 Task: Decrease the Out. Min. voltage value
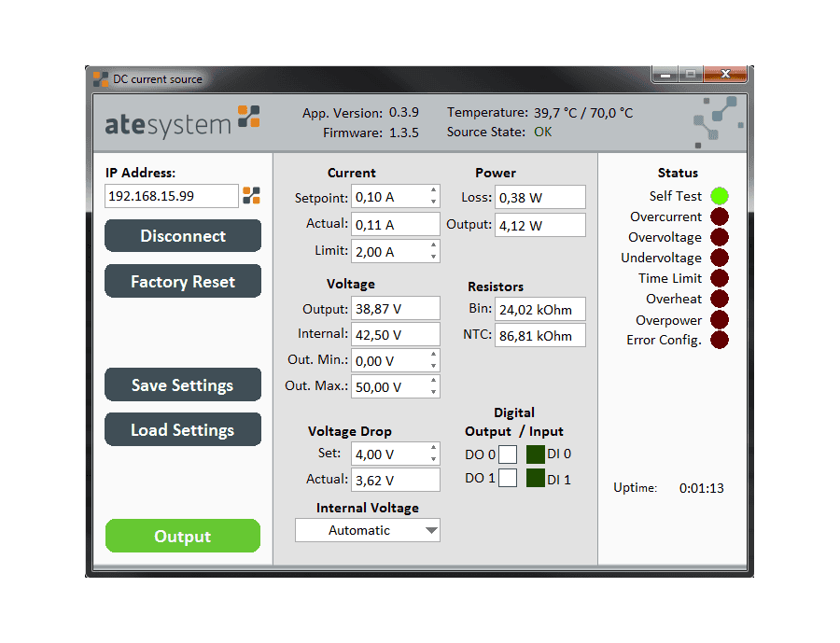[x=433, y=367]
